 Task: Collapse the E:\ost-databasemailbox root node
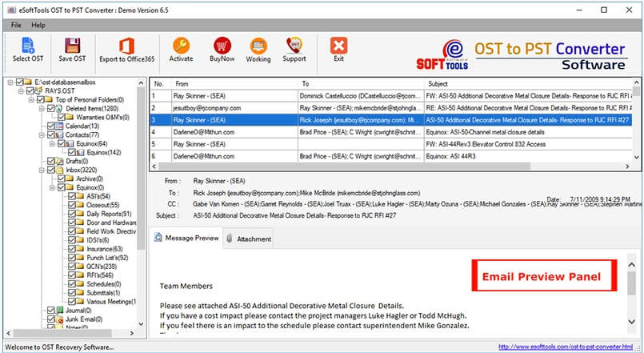11,82
